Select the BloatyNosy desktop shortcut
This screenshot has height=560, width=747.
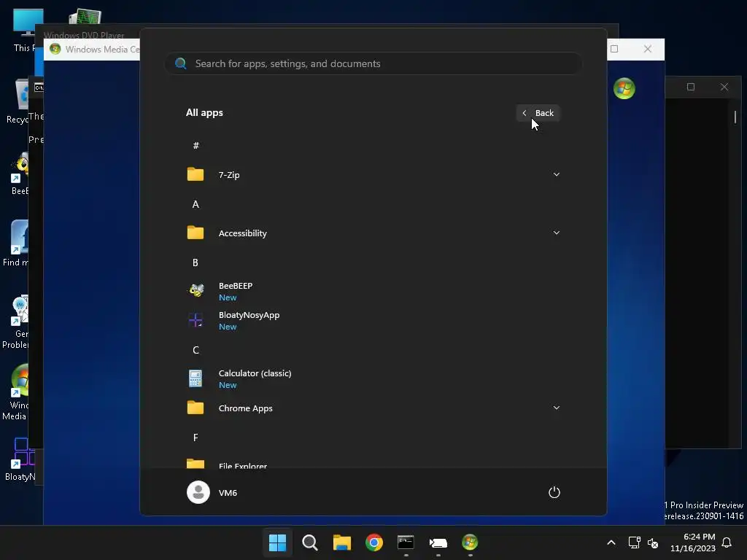point(20,459)
